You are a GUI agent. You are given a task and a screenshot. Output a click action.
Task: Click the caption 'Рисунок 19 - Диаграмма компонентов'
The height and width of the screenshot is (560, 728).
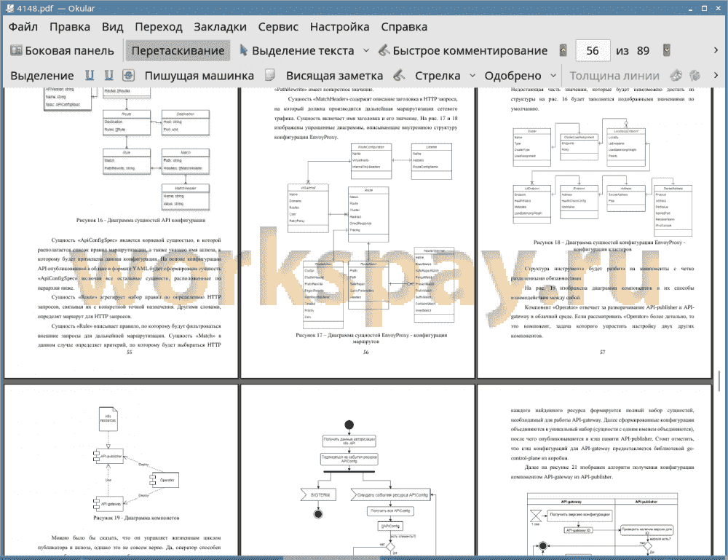136,517
